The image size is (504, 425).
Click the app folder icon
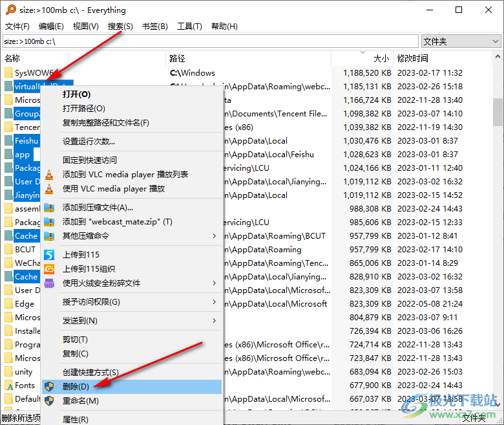pyautogui.click(x=8, y=155)
